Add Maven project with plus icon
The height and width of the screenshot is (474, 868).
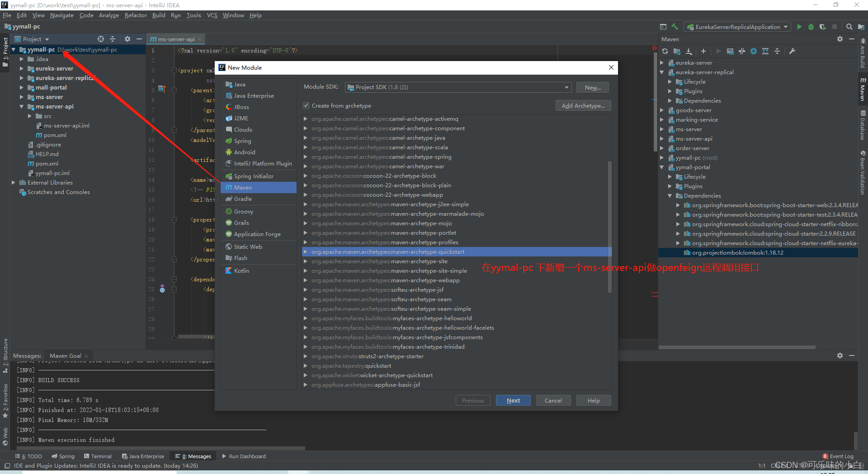click(x=703, y=51)
